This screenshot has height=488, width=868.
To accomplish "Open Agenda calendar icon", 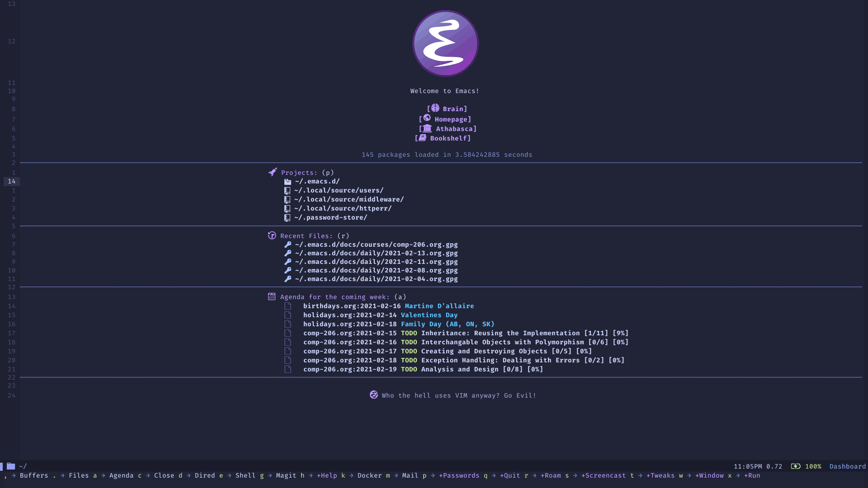I will (x=271, y=297).
